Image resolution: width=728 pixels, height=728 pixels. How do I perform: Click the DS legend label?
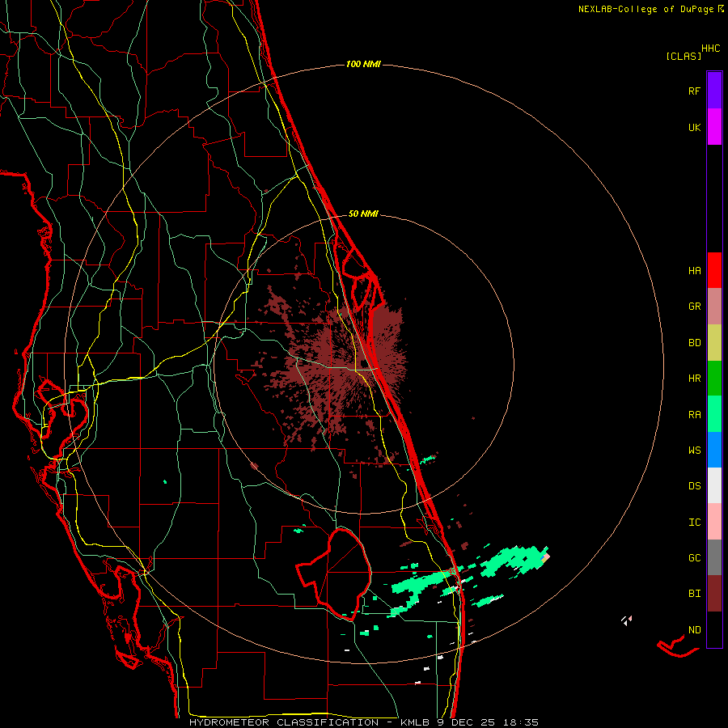pyautogui.click(x=694, y=486)
